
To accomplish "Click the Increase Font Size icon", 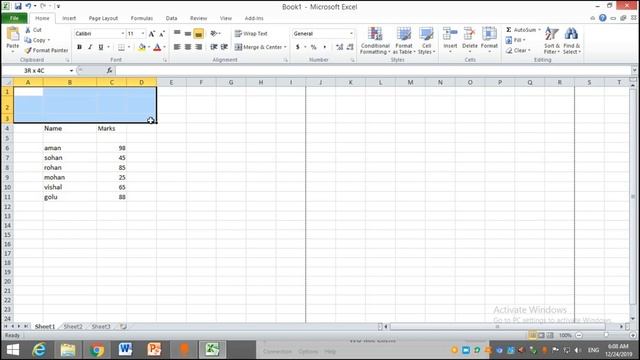I will coord(151,34).
